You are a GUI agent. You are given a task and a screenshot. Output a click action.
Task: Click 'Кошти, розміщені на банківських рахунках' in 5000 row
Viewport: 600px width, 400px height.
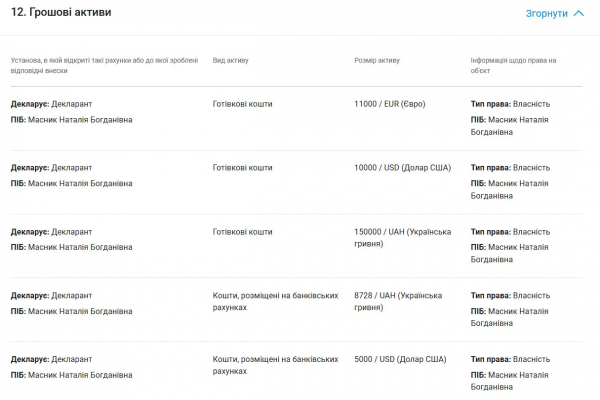pyautogui.click(x=276, y=365)
